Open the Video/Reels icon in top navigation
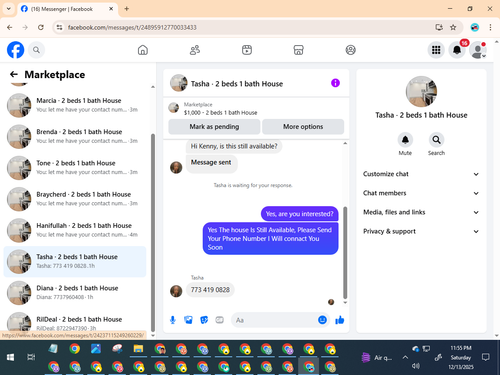This screenshot has height=375, width=500. [x=247, y=50]
